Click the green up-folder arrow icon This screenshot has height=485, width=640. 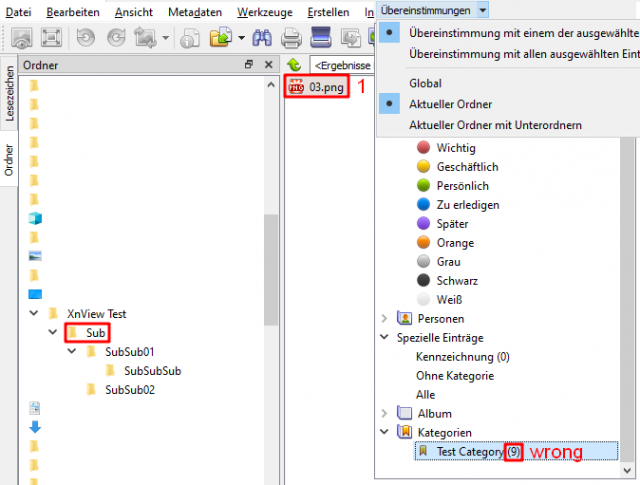coord(294,65)
